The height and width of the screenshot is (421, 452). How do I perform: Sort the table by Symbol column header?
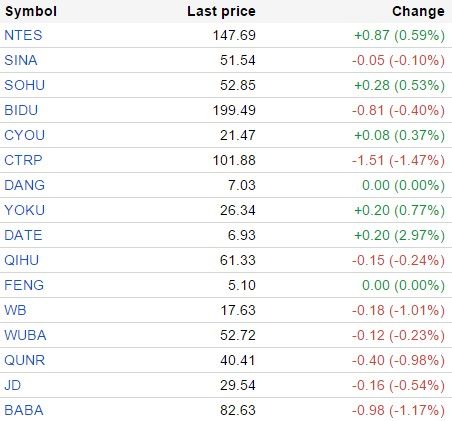coord(31,12)
